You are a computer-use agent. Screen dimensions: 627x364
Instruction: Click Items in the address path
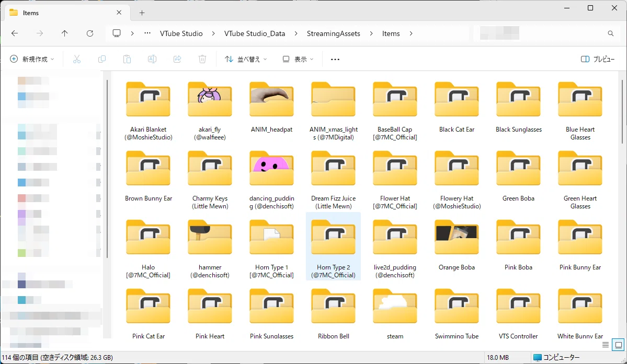(x=391, y=33)
